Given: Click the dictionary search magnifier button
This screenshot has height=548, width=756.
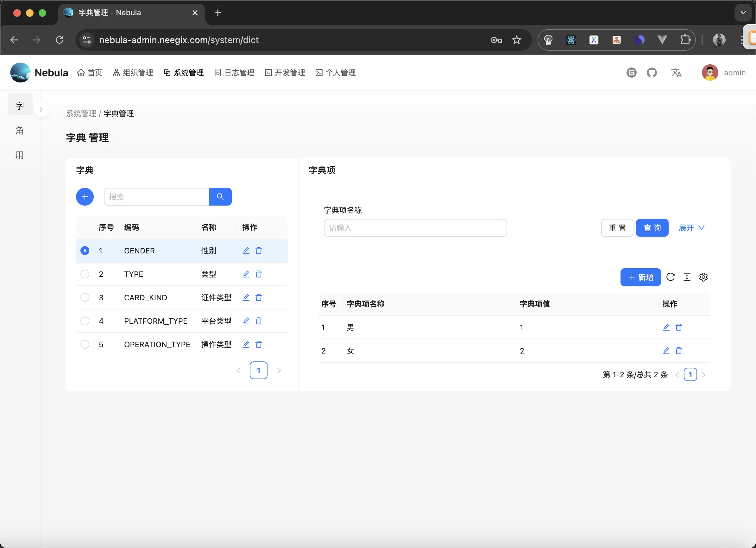Looking at the screenshot, I should coord(220,196).
